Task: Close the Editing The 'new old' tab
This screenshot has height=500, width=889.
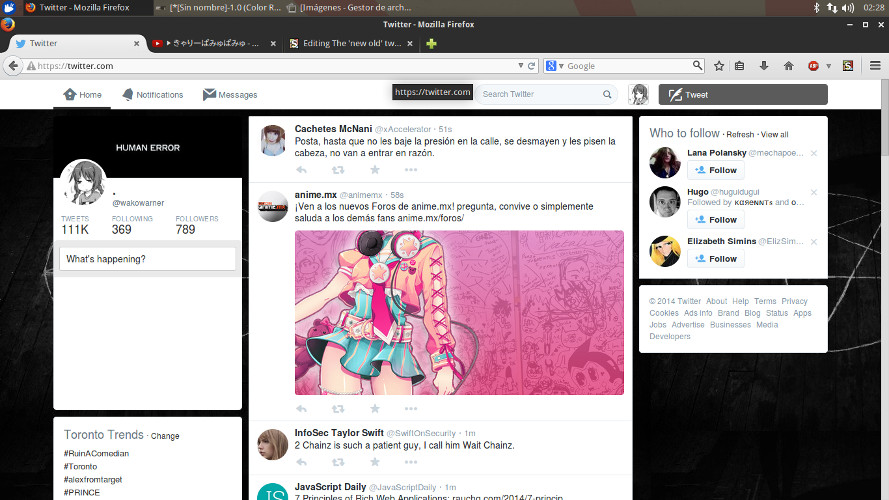Action: [x=410, y=43]
